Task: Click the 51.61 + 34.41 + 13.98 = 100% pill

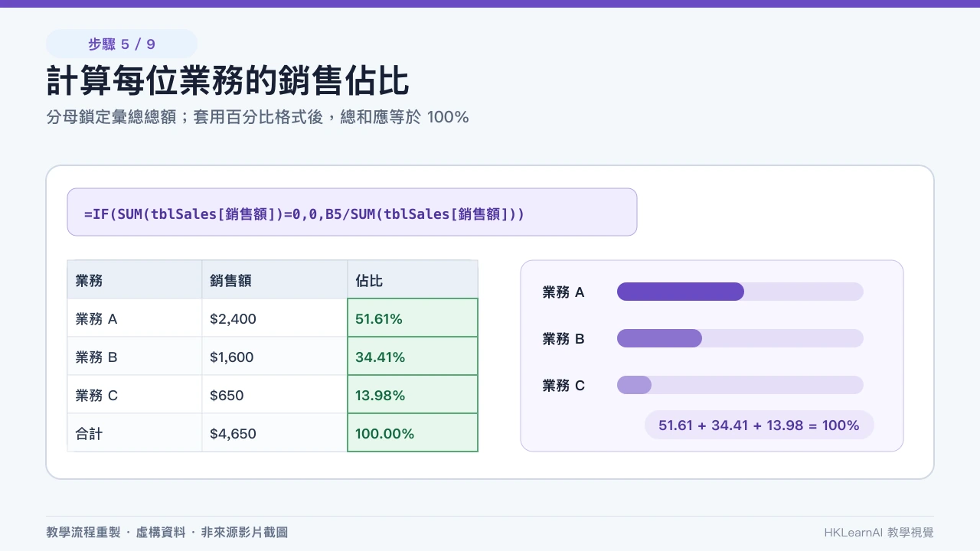Action: 759,425
